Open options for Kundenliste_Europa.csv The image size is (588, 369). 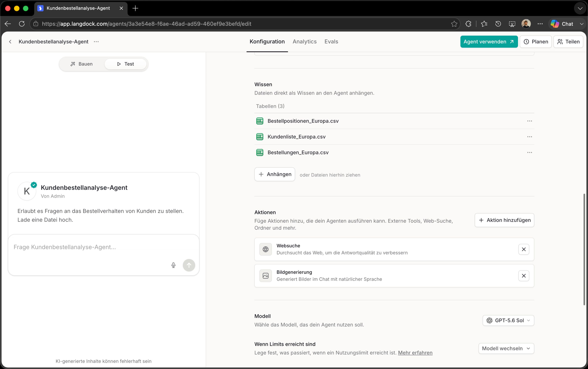[x=529, y=137]
